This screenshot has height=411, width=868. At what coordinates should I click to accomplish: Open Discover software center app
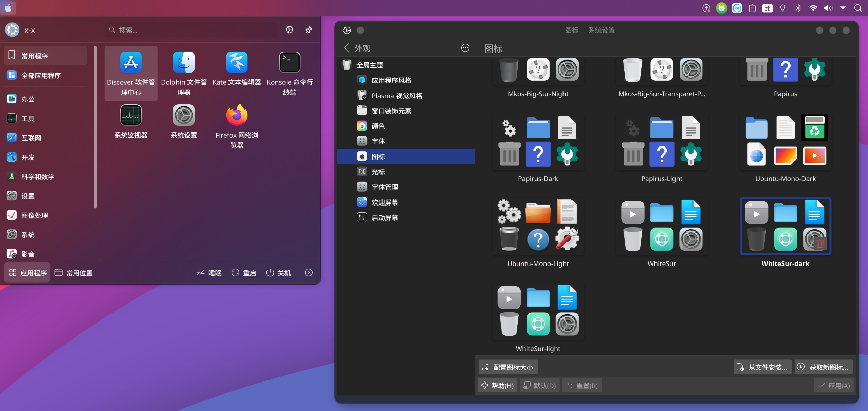[131, 73]
